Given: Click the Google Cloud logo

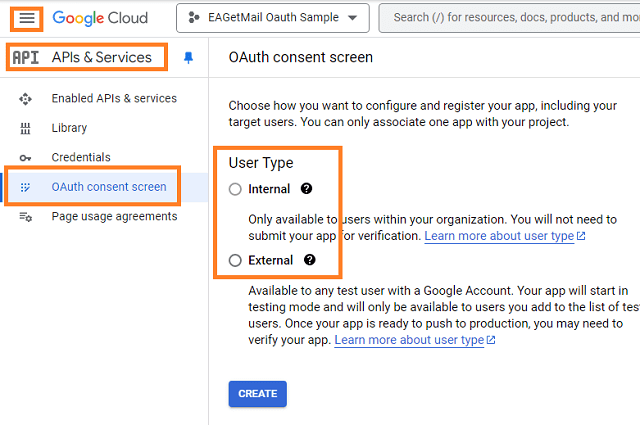Looking at the screenshot, I should point(100,18).
